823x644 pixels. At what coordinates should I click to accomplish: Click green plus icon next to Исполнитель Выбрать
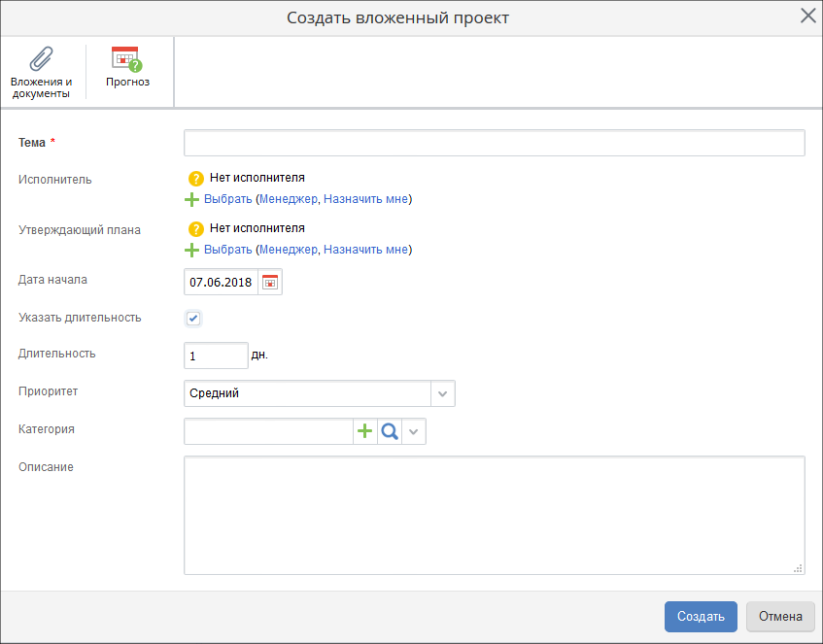[192, 199]
